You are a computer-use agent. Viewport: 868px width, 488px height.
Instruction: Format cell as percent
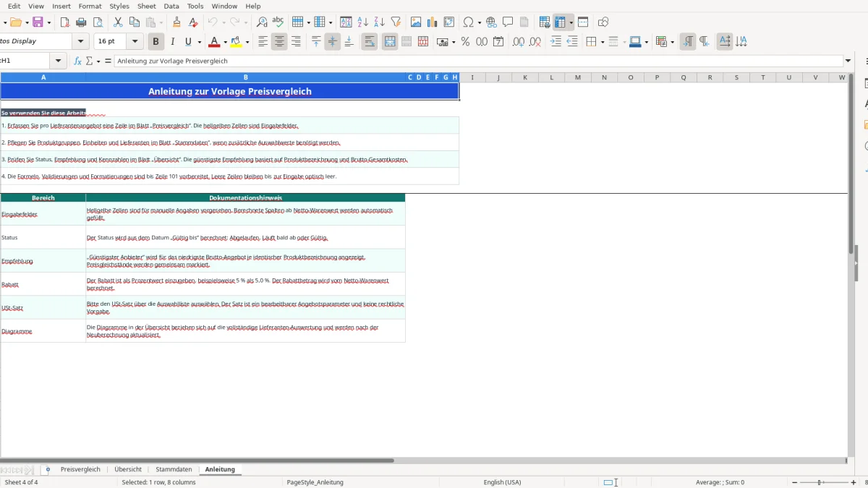tap(465, 42)
